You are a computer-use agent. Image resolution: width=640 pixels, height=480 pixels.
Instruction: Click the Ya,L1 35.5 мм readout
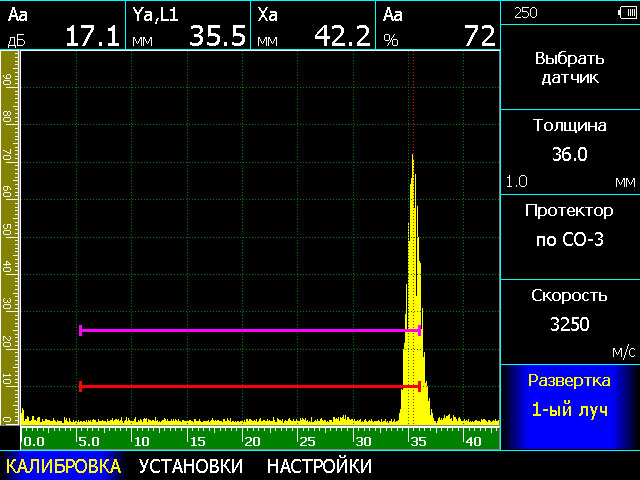(x=188, y=26)
